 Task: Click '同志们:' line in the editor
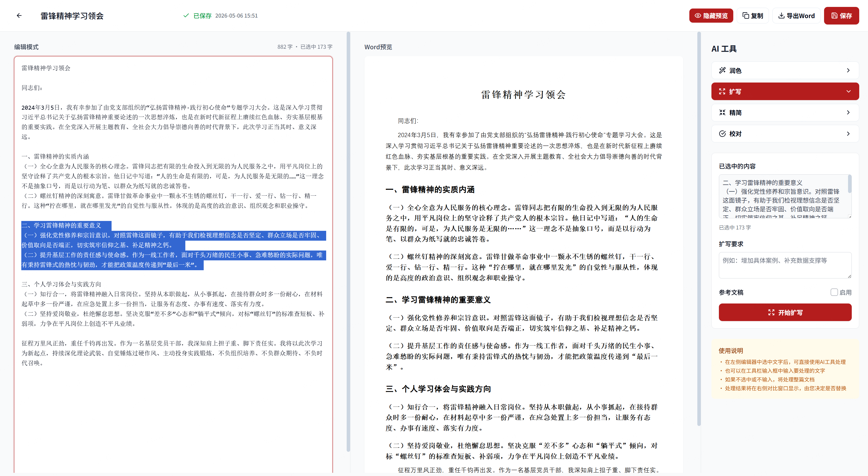[32, 88]
